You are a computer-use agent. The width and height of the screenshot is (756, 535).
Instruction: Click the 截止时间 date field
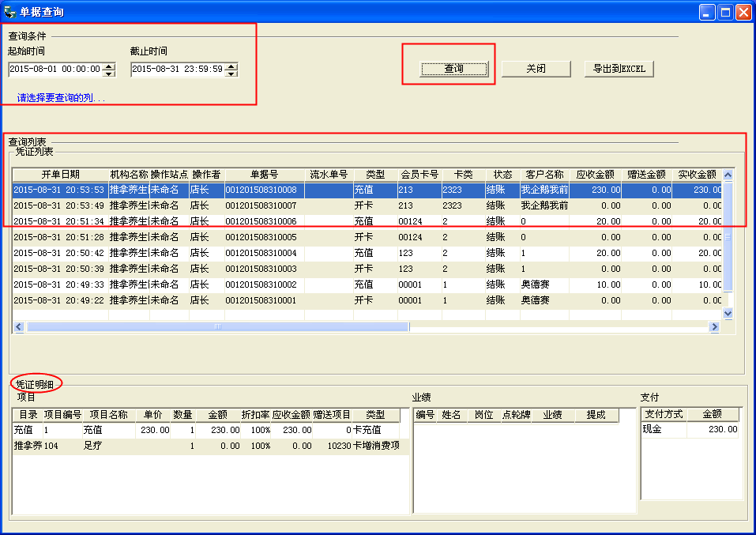click(x=178, y=70)
